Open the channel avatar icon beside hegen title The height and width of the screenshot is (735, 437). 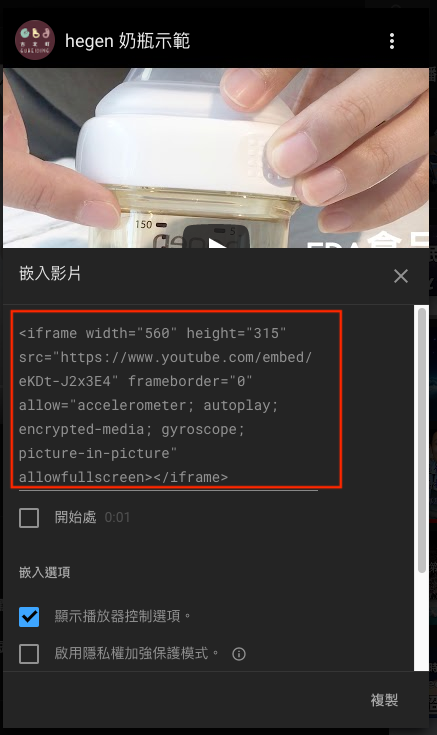click(35, 40)
